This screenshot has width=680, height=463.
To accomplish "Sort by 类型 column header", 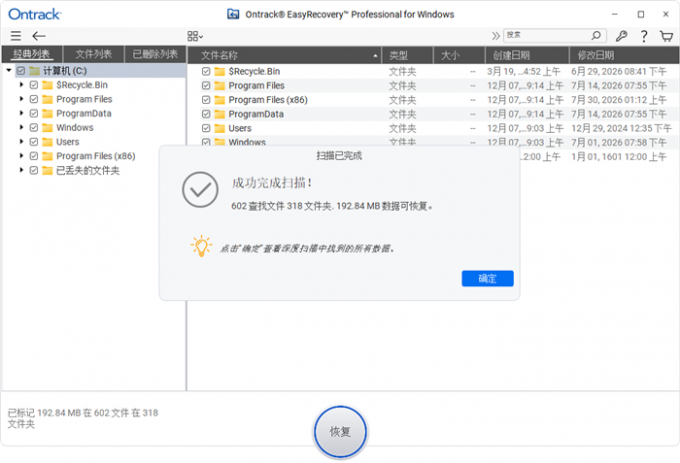I will pyautogui.click(x=407, y=55).
